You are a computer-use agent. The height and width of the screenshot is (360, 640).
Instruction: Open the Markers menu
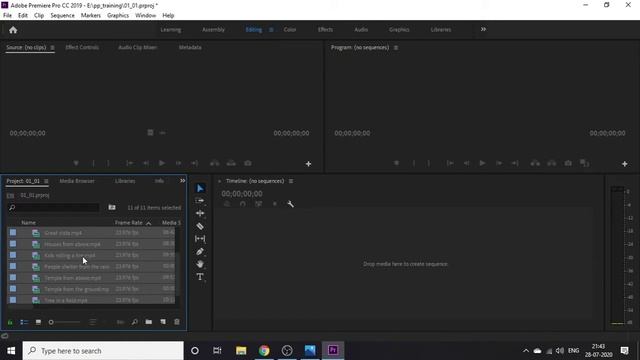click(x=91, y=16)
